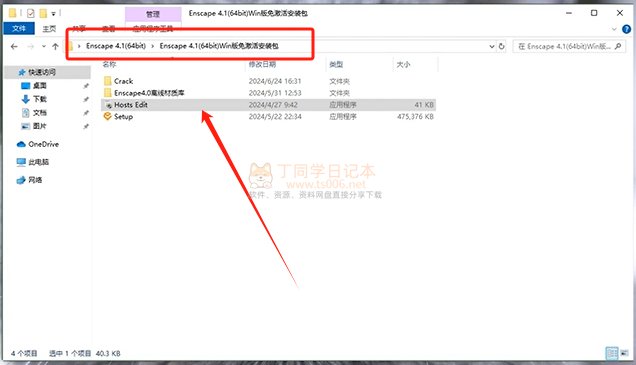The image size is (636, 365).
Task: Click the Downloads (下载) arrow icon
Action: [x=26, y=99]
